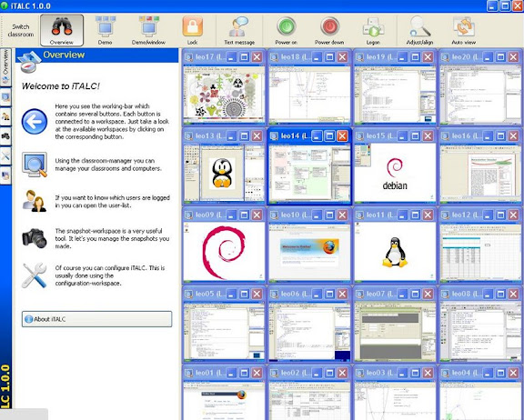The height and width of the screenshot is (420, 524).
Task: Open the Logon toolbar icon
Action: click(x=373, y=30)
